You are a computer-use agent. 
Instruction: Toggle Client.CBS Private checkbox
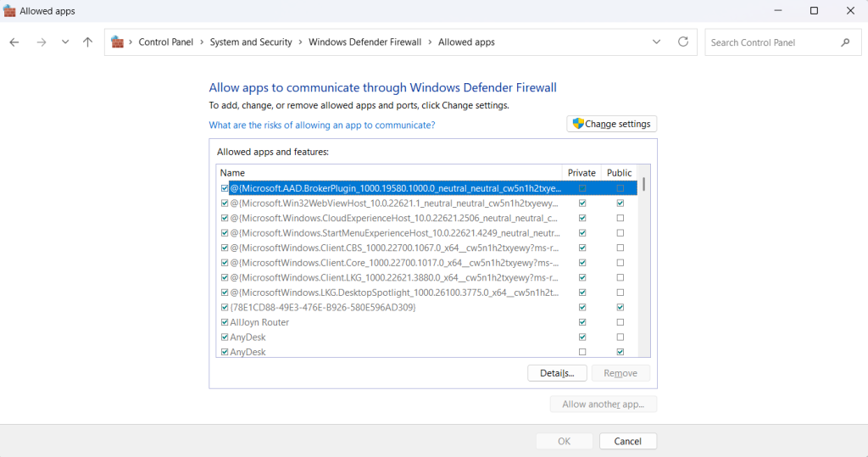tap(582, 248)
